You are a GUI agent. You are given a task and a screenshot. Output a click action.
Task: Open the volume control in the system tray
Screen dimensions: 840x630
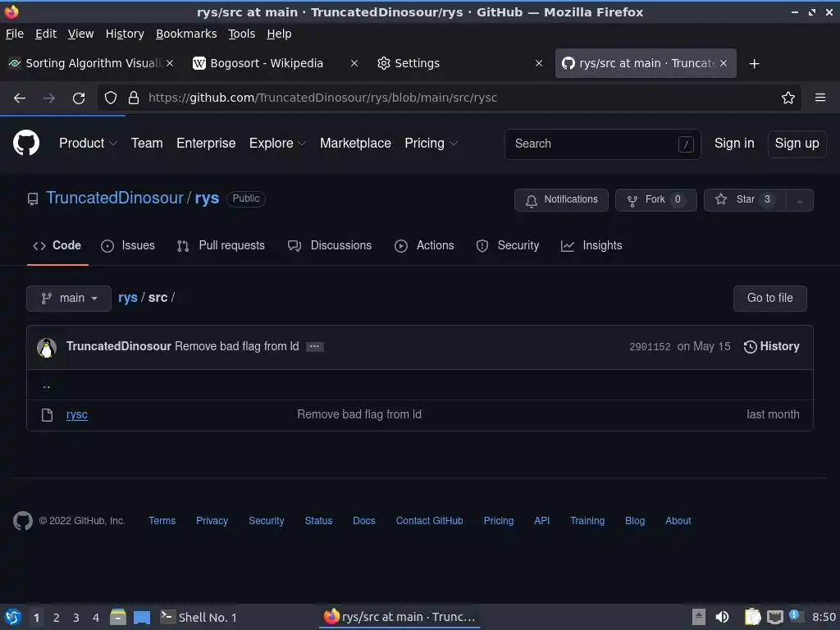coord(722,617)
